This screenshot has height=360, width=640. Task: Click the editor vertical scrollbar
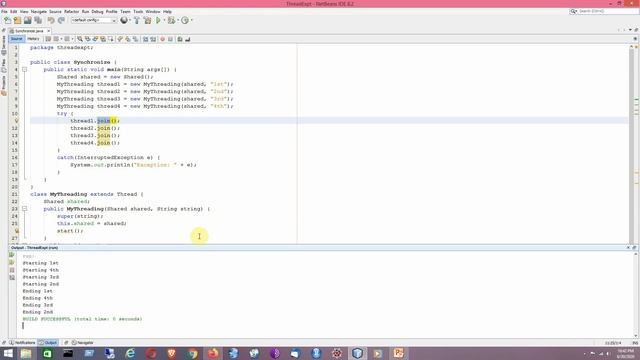click(631, 144)
